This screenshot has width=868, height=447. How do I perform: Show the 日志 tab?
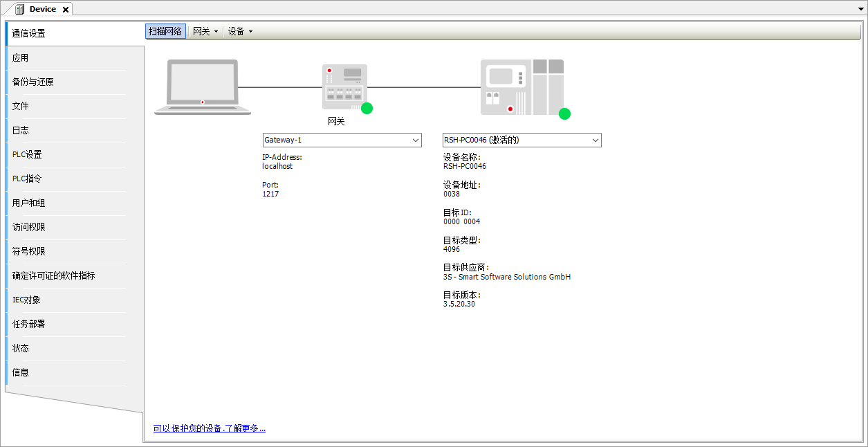21,131
